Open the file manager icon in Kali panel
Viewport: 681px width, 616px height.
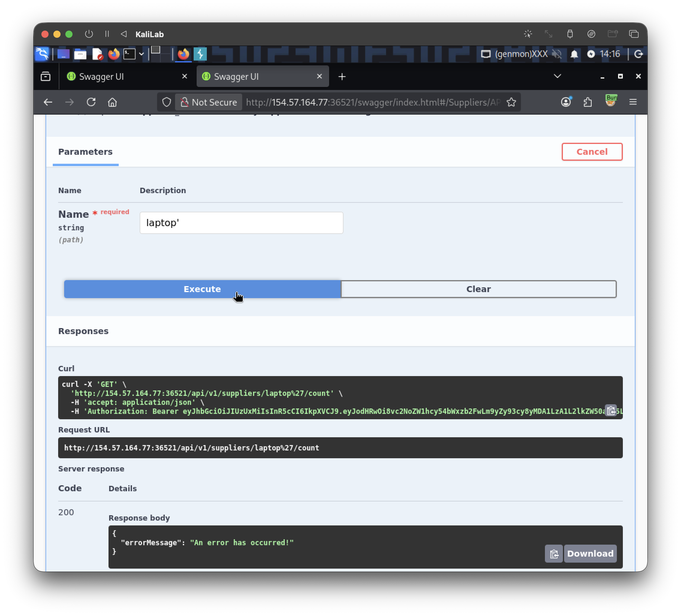[80, 54]
